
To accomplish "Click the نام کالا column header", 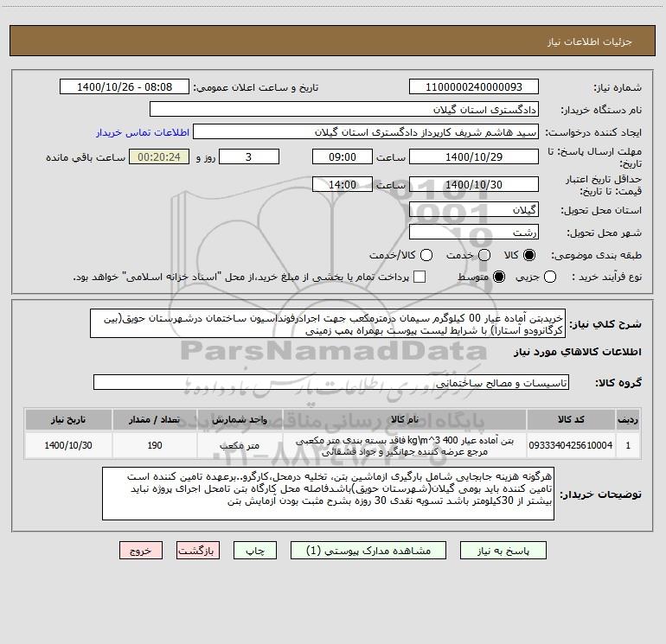I will tap(405, 419).
